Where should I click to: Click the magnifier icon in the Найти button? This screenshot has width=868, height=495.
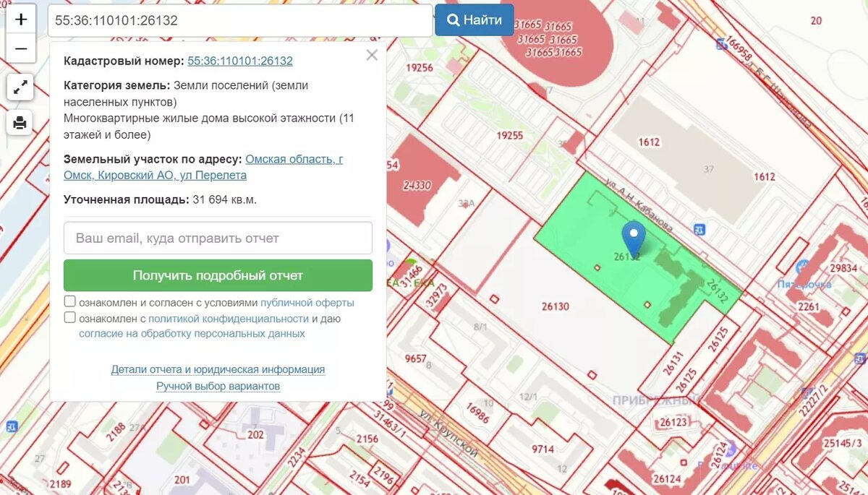452,20
